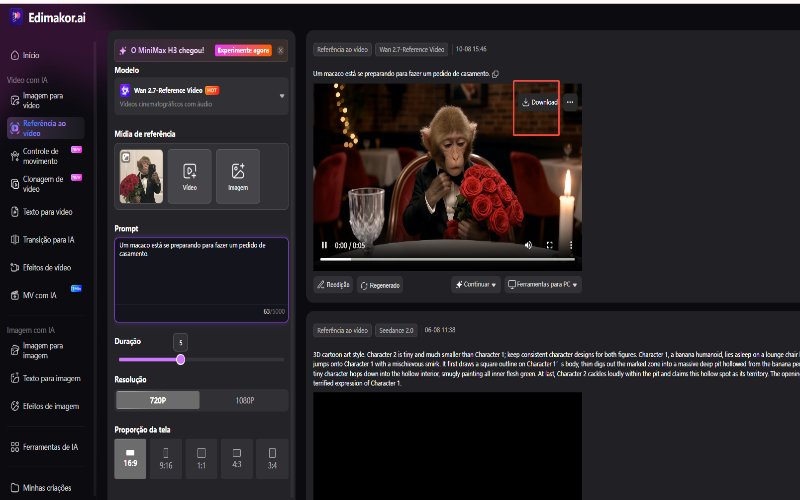800x500 pixels.
Task: Select 720P resolution
Action: click(158, 401)
